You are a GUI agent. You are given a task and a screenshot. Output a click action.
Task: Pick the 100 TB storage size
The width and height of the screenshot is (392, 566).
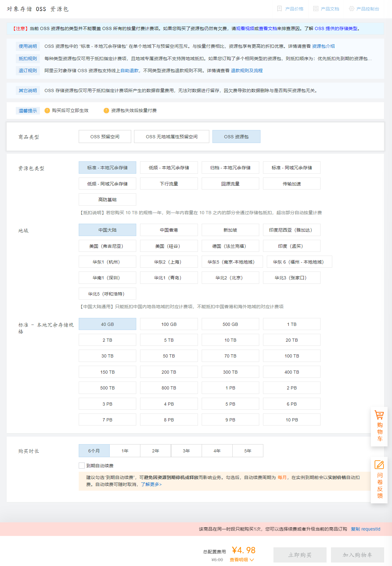pos(292,356)
